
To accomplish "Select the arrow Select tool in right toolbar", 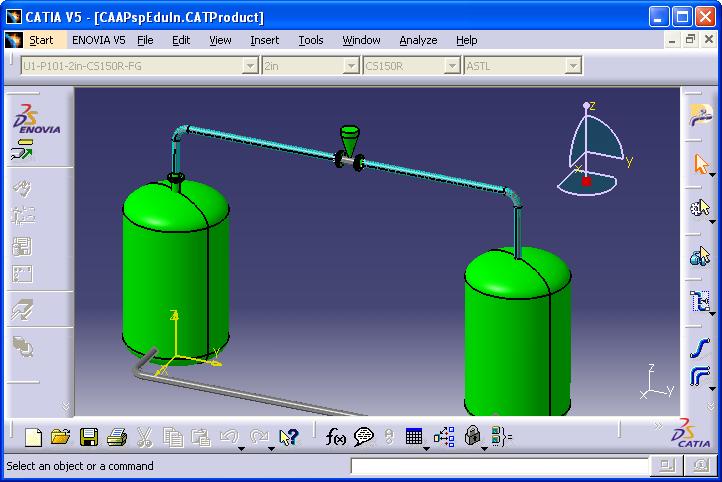I will click(x=700, y=164).
